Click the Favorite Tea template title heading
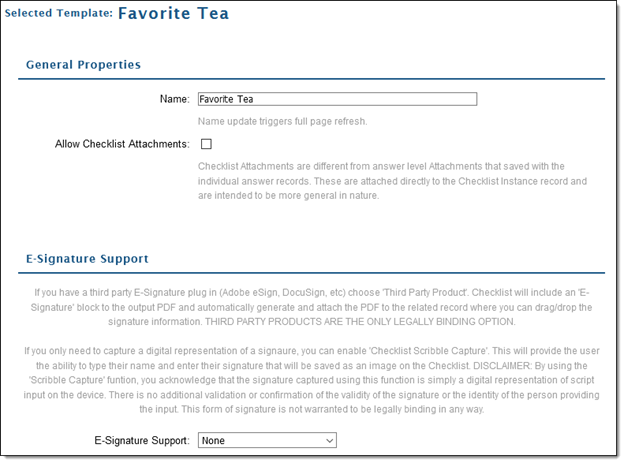 point(174,14)
